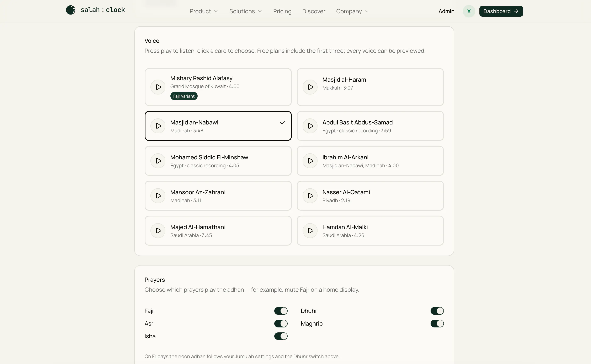Viewport: 591px width, 364px height.
Task: Play the Masjid al-Haram voice preview
Action: coord(310,87)
